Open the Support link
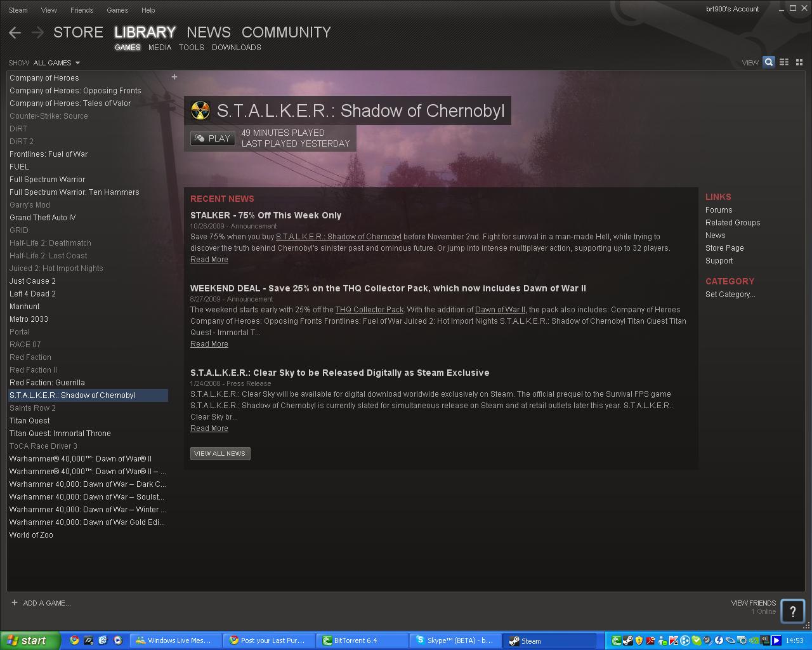The image size is (812, 650). click(x=719, y=261)
